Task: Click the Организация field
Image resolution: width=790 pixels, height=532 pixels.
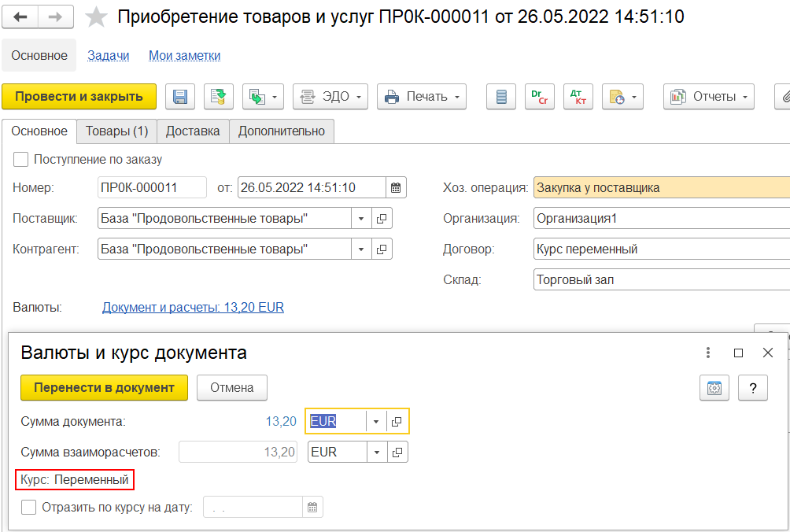Action: coord(662,219)
